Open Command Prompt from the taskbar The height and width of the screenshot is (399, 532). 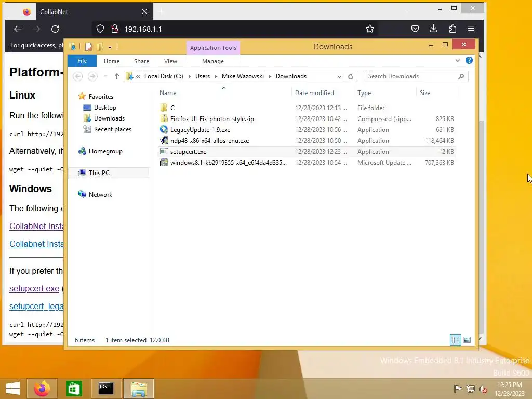[106, 389]
